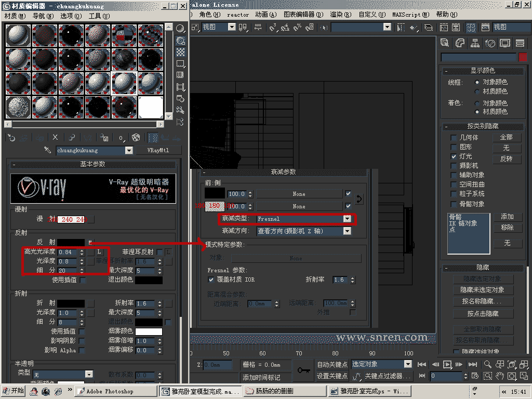The height and width of the screenshot is (399, 532).
Task: Click 隐藏未选定对象 button
Action: (x=483, y=290)
